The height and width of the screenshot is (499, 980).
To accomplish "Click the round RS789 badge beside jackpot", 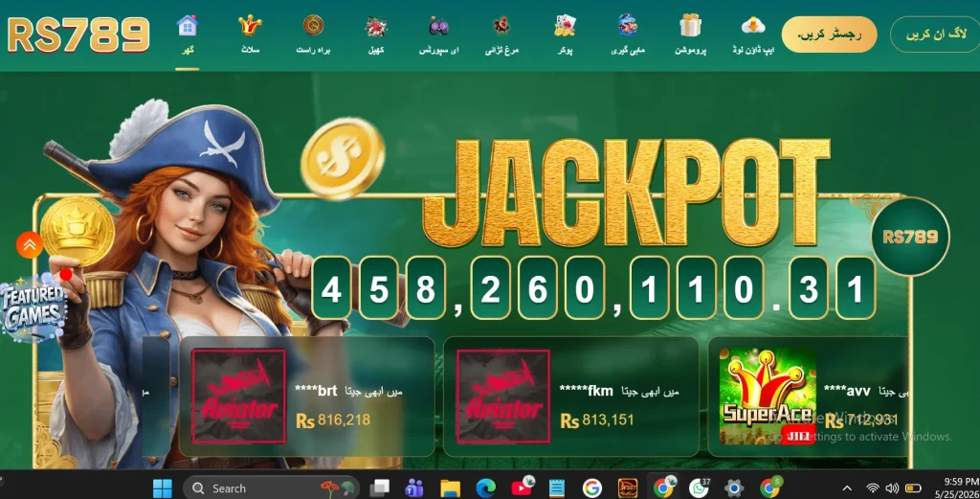I will tap(910, 237).
